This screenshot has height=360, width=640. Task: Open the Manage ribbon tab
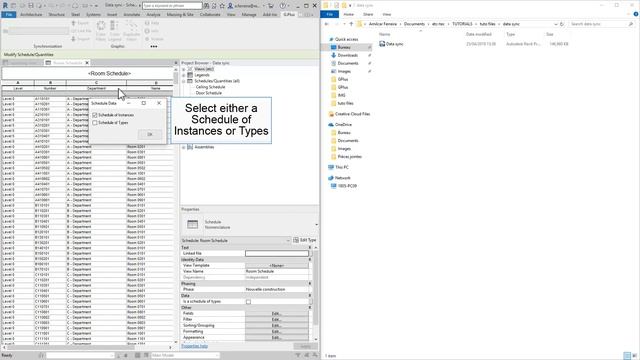(249, 15)
